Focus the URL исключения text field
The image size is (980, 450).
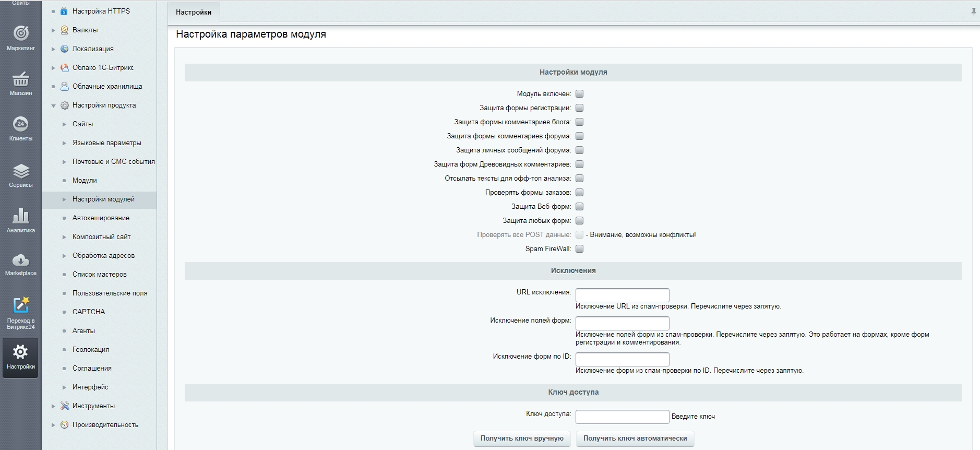coord(622,295)
